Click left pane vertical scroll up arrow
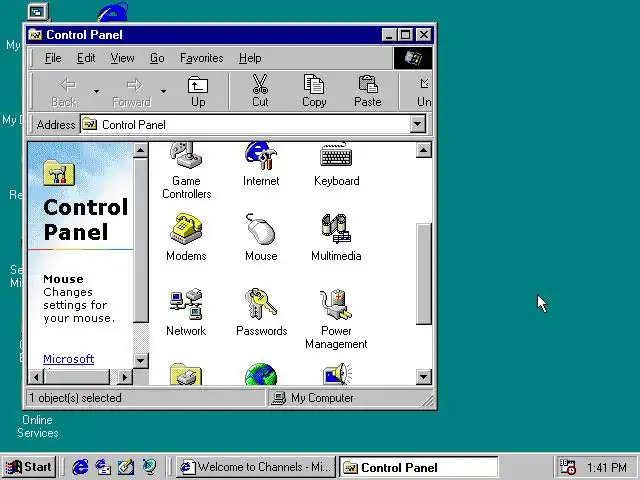The width and height of the screenshot is (640, 480). pos(140,150)
